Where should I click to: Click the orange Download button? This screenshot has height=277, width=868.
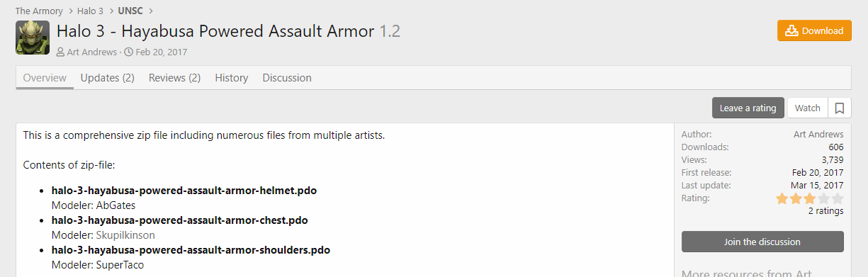click(814, 31)
